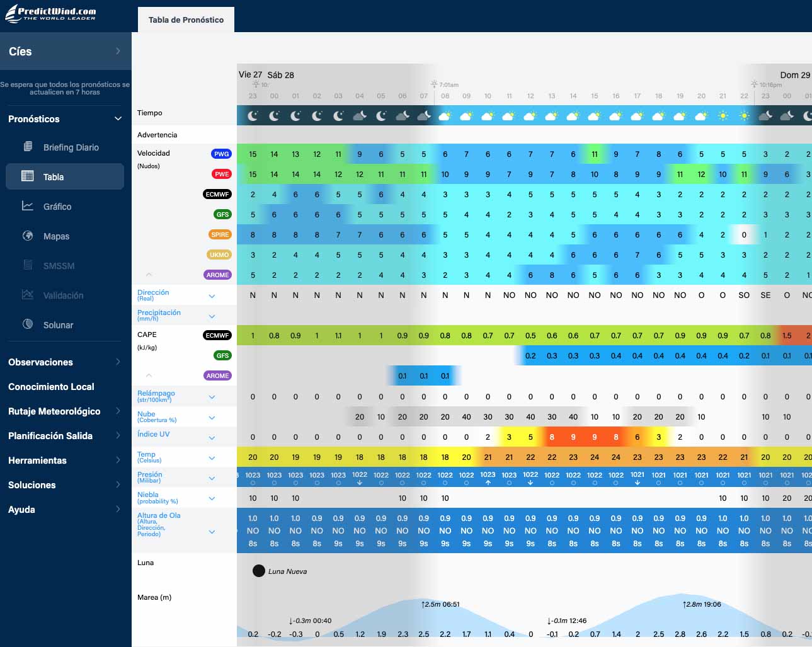Image resolution: width=812 pixels, height=647 pixels.
Task: Click the Validación chart icon
Action: [x=28, y=295]
